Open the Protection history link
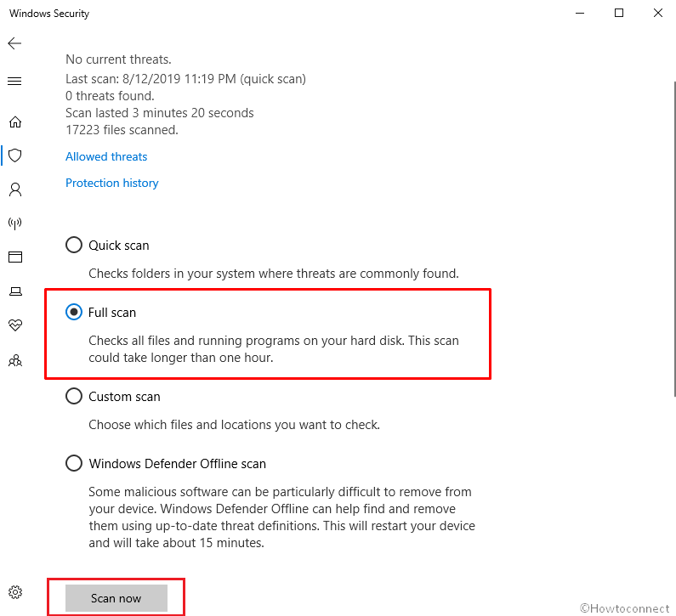The width and height of the screenshot is (676, 616). [x=111, y=183]
